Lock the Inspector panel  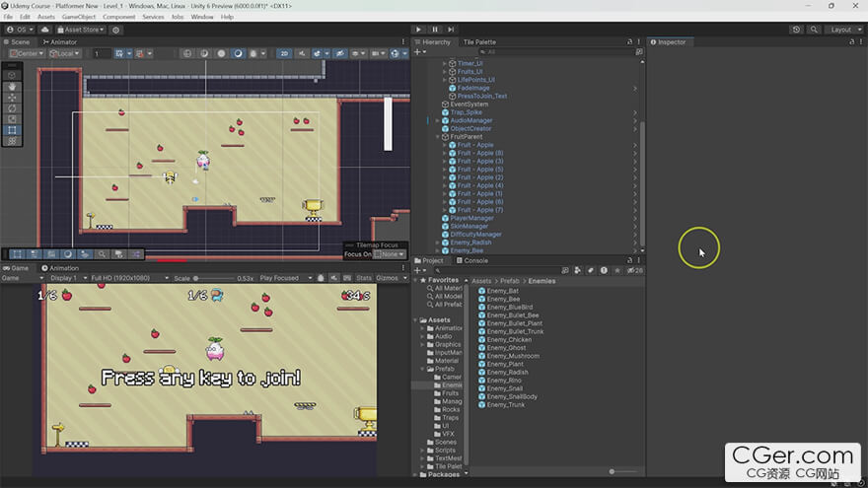pyautogui.click(x=851, y=42)
